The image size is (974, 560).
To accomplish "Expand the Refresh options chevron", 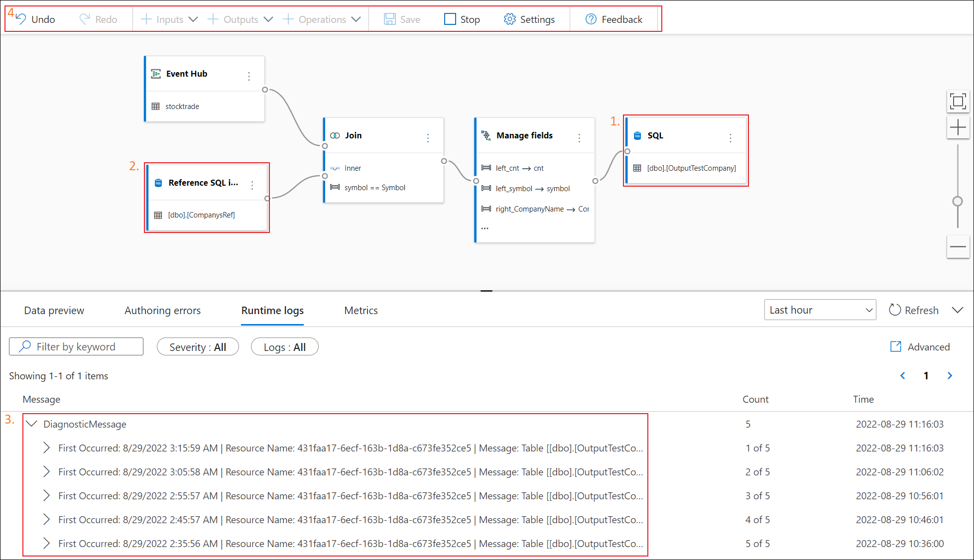I will (957, 310).
